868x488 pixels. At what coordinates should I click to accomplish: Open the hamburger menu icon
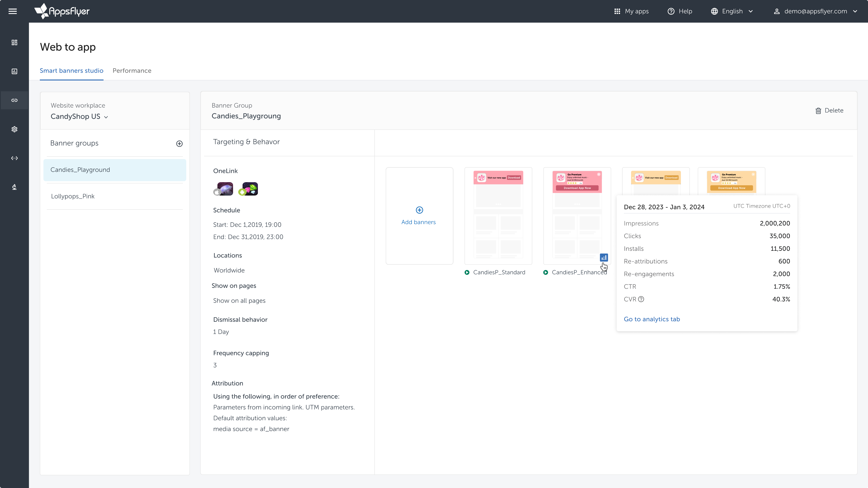coord(13,11)
